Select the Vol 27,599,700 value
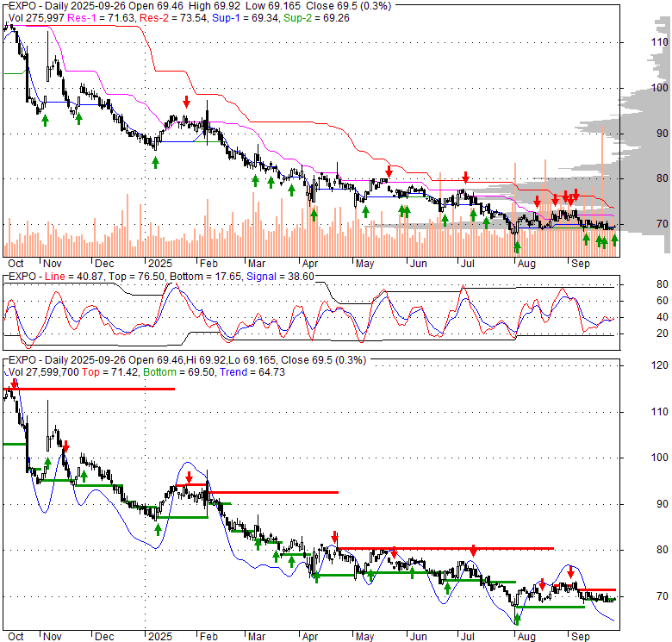672x642 pixels. (x=44, y=372)
